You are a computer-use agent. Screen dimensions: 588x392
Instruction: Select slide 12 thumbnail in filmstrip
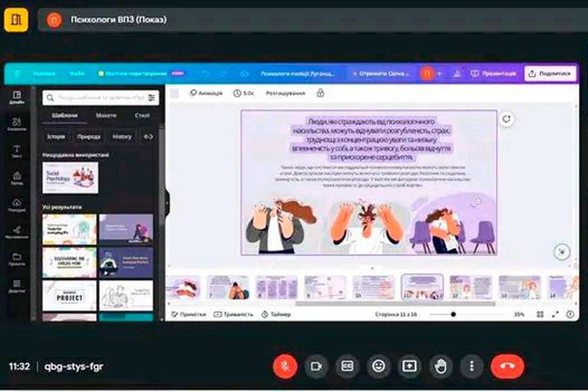pyautogui.click(x=470, y=287)
